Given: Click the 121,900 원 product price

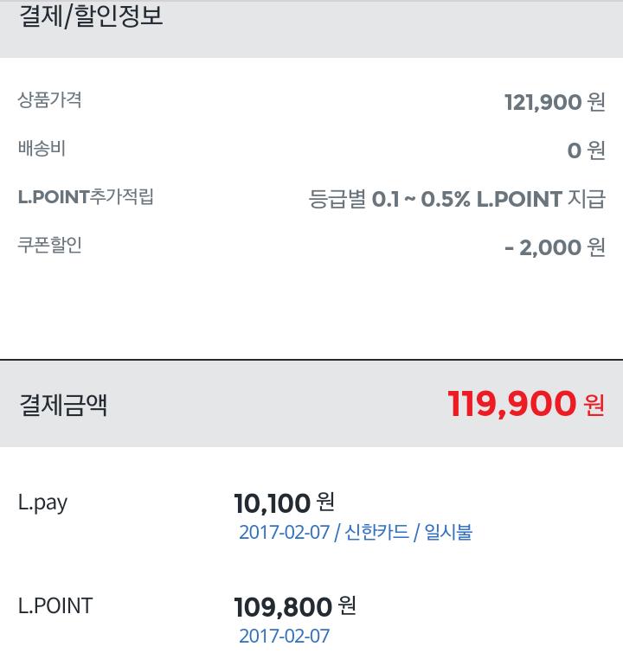Looking at the screenshot, I should tap(554, 102).
